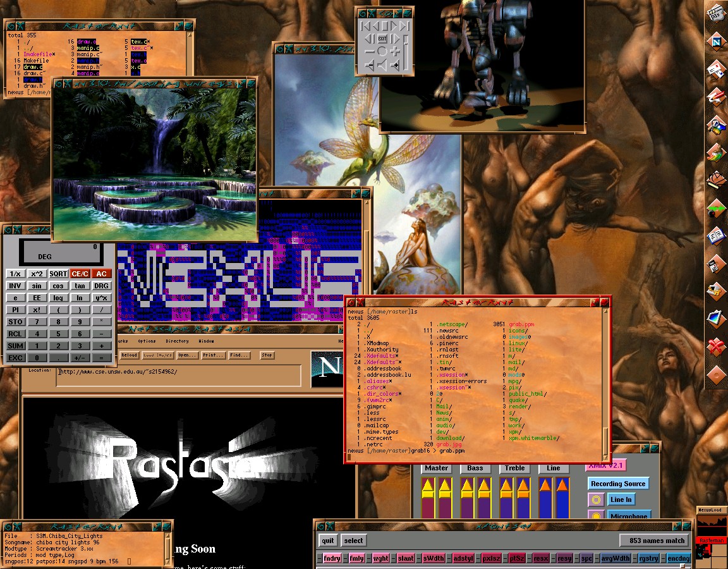
Task: Click Stop in the Netscape toolbar
Action: pyautogui.click(x=267, y=355)
